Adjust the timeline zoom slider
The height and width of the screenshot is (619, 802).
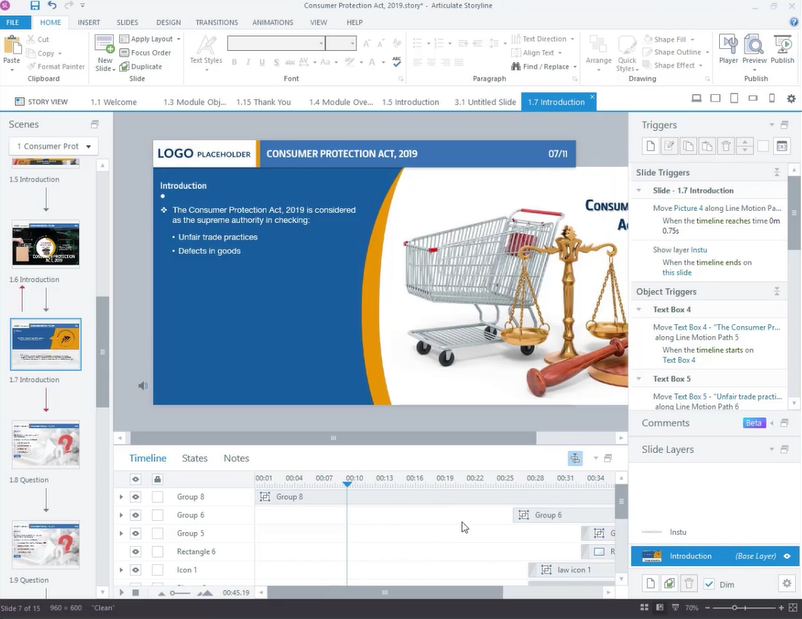coord(173,593)
